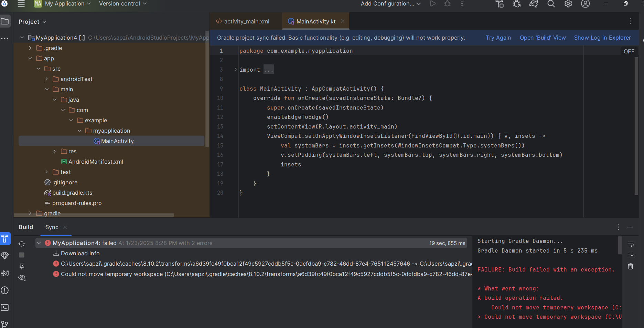Click the three-dot menu beside the Debug icon
Viewport: 644px width, 328px height.
pyautogui.click(x=462, y=4)
